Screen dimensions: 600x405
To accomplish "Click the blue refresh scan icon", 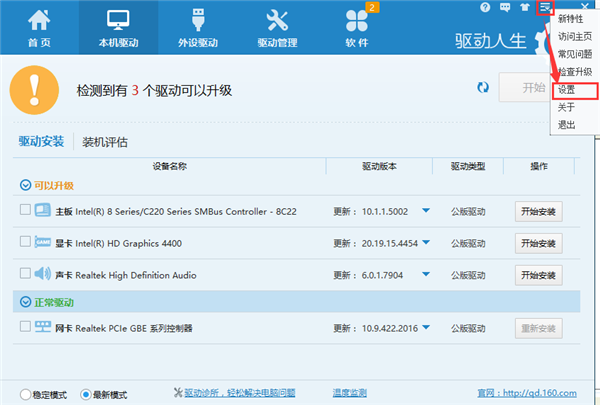I will [483, 87].
